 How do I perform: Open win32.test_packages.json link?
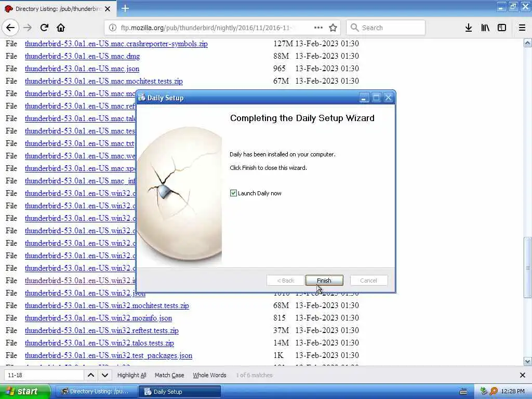coord(109,355)
